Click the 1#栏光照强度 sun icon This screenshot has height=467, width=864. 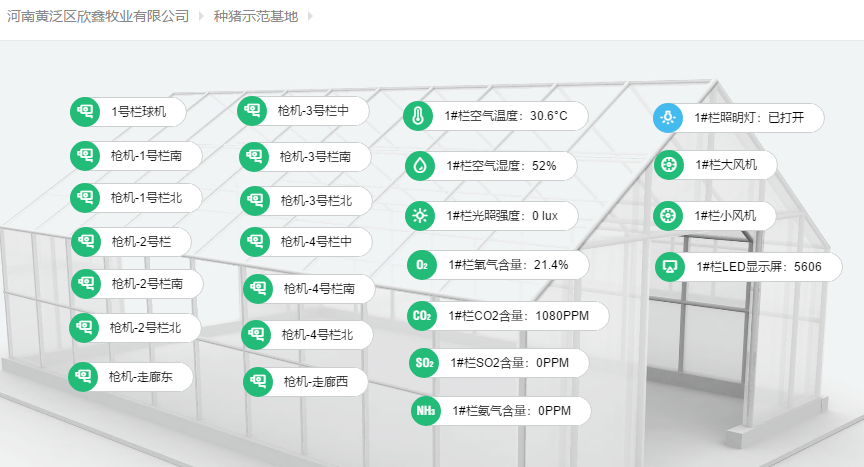coord(420,215)
